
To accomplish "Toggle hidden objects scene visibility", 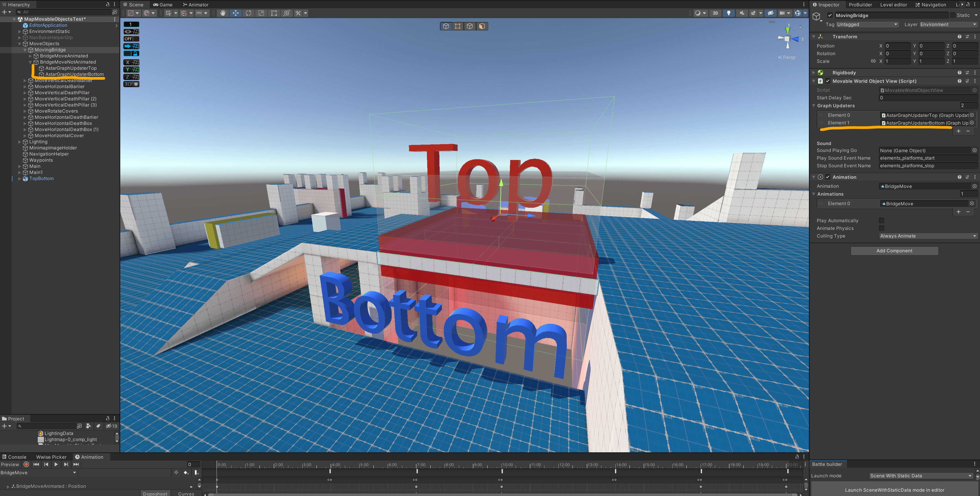I will click(770, 13).
